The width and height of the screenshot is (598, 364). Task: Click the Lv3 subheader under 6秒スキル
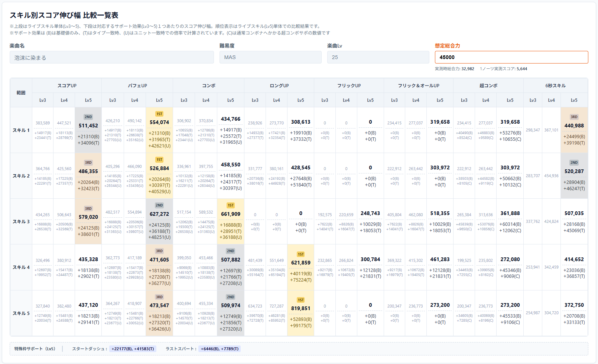pyautogui.click(x=533, y=100)
